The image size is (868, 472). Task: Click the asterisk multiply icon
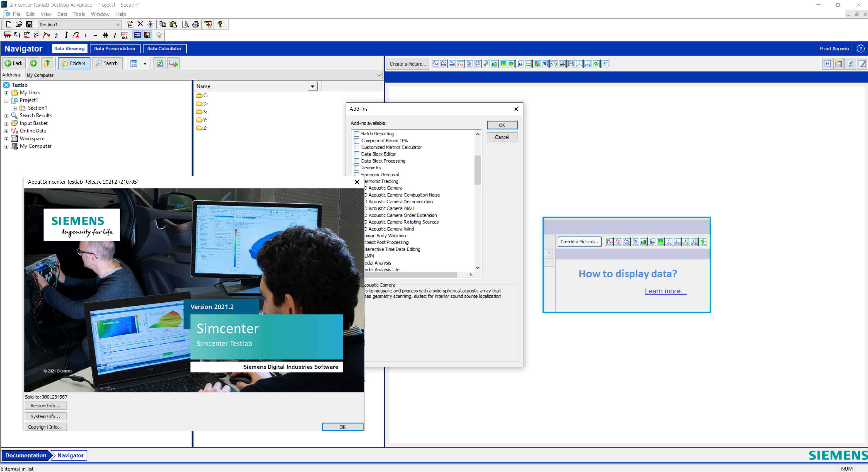(x=106, y=35)
